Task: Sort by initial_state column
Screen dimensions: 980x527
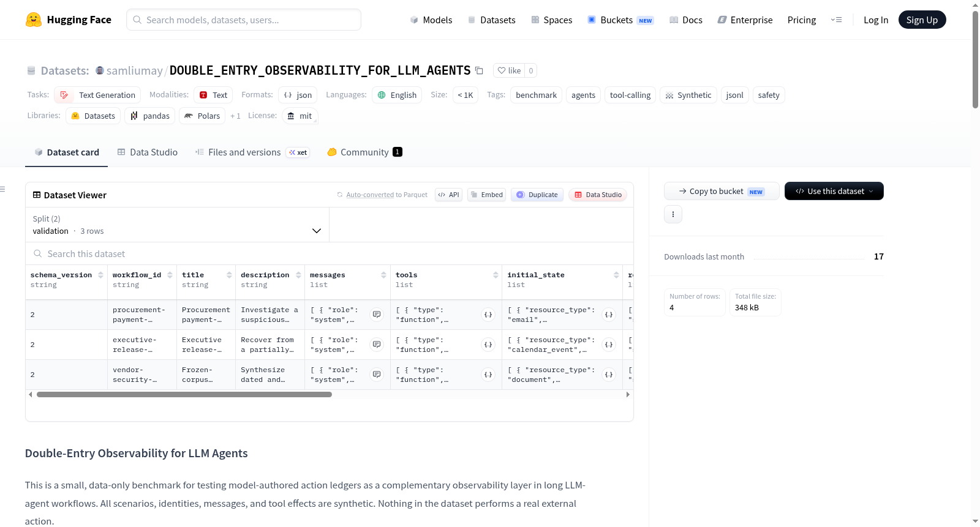Action: click(616, 275)
